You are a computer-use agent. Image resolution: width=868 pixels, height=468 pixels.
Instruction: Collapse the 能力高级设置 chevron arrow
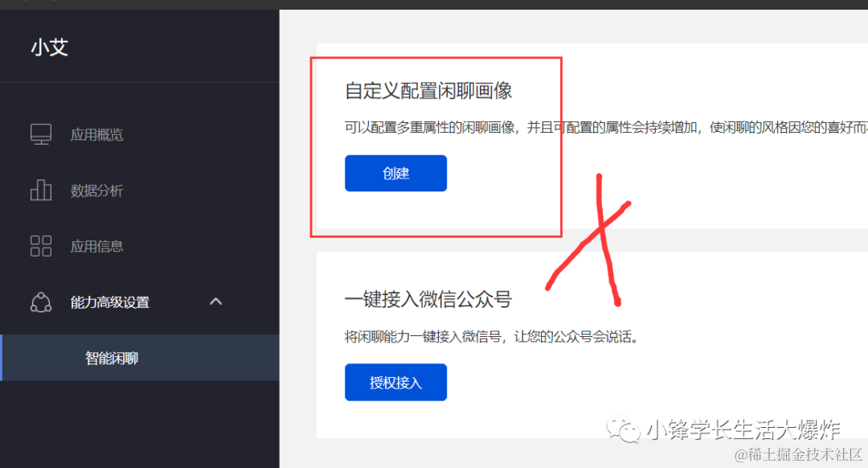tap(216, 302)
